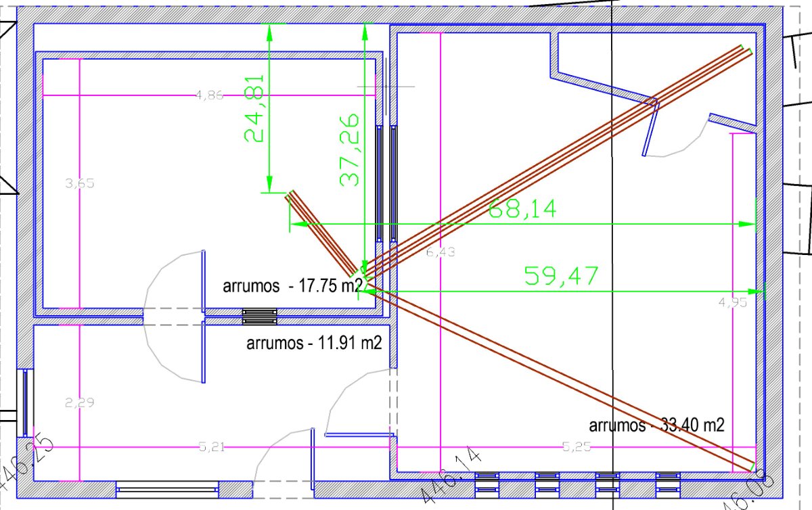The height and width of the screenshot is (510, 812).
Task: Select the hatched vent block in the partition wall
Action: (260, 316)
